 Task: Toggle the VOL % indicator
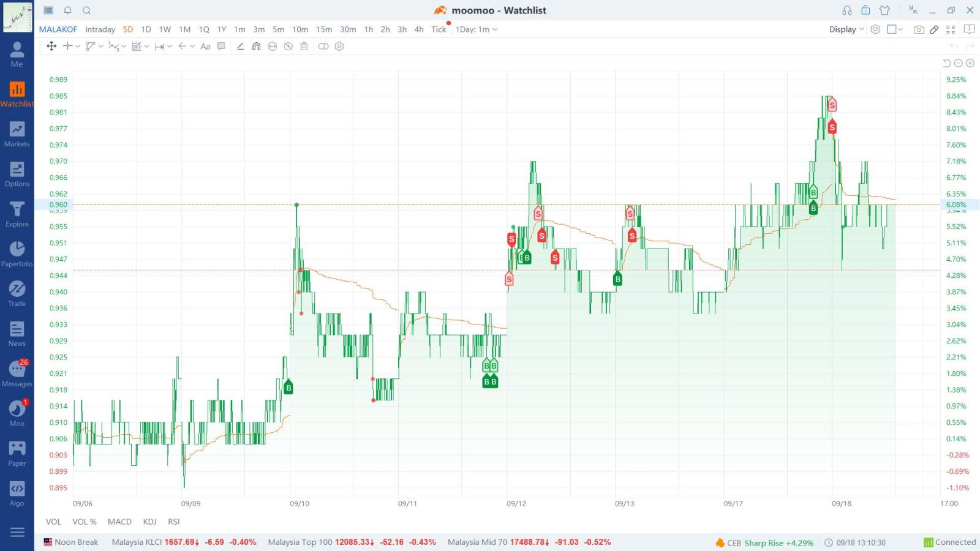pos(84,522)
